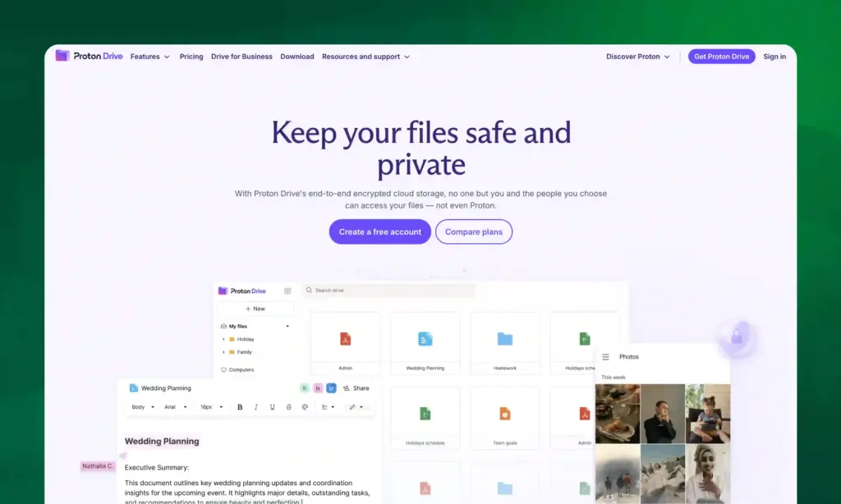Click the magnifier icon in Search drive
841x504 pixels.
[x=309, y=290]
